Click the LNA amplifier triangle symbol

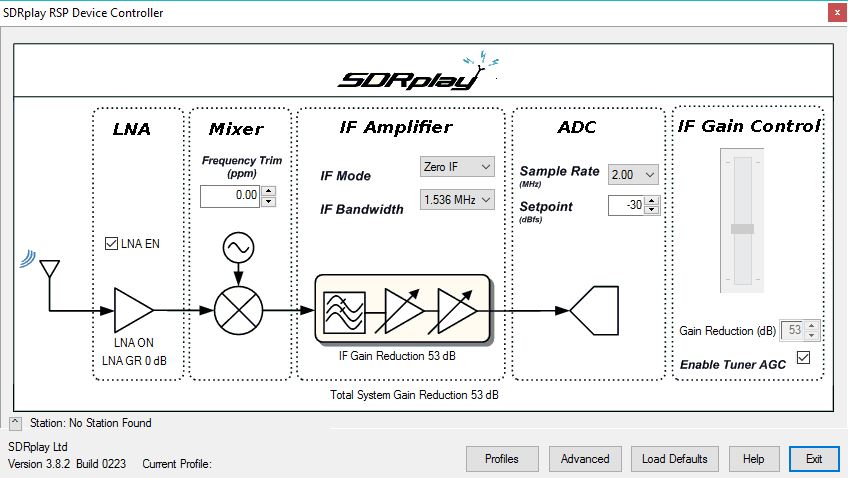pyautogui.click(x=134, y=310)
